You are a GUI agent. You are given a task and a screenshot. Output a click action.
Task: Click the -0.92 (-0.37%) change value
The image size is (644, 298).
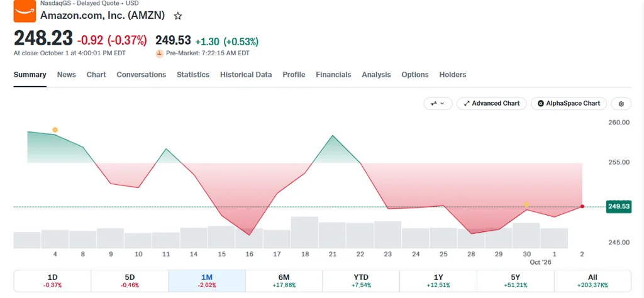pyautogui.click(x=112, y=41)
